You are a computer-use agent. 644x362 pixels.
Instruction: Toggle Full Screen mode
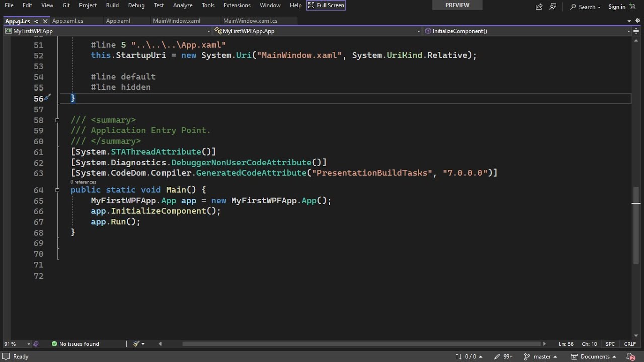(x=326, y=5)
